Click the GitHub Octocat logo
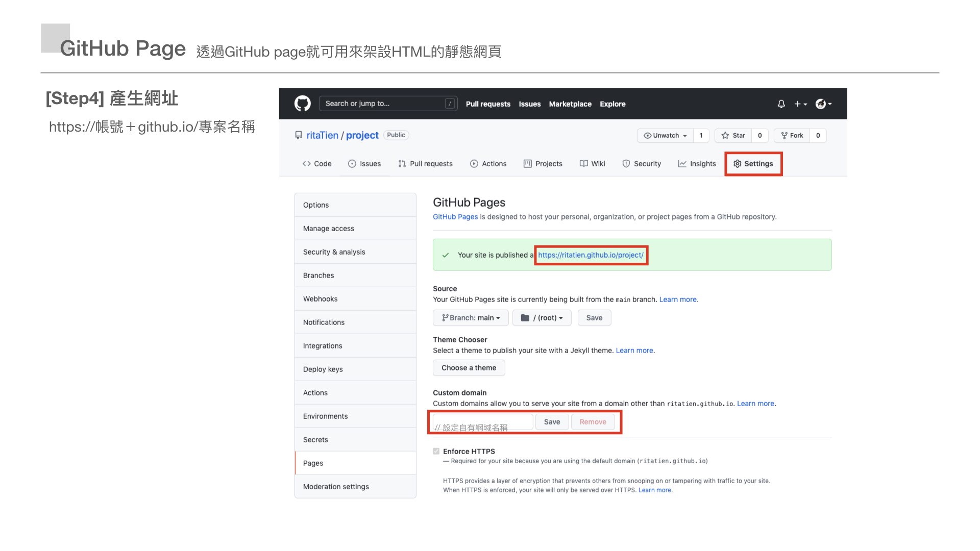The width and height of the screenshot is (980, 551). click(x=302, y=104)
